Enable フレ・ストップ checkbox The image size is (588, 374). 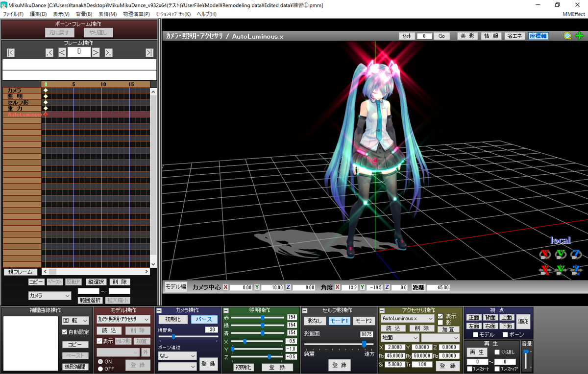(x=497, y=369)
